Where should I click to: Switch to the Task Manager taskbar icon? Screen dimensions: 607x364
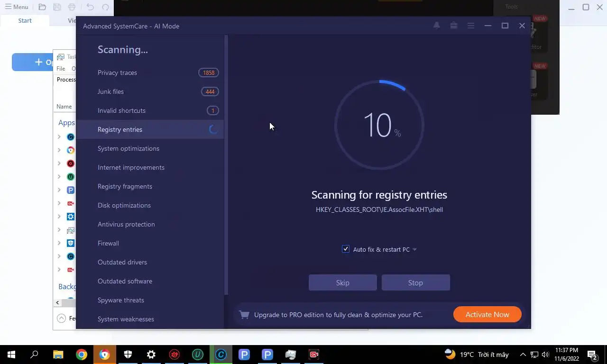coord(291,355)
